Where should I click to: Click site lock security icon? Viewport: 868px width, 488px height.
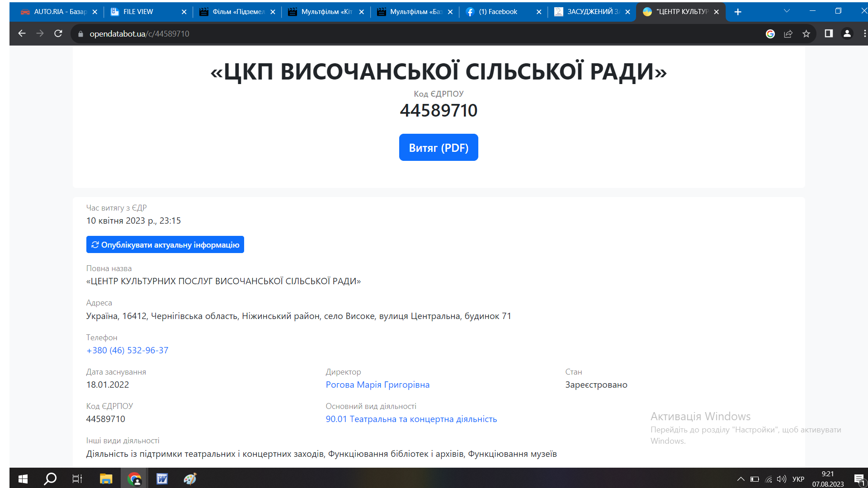[80, 34]
